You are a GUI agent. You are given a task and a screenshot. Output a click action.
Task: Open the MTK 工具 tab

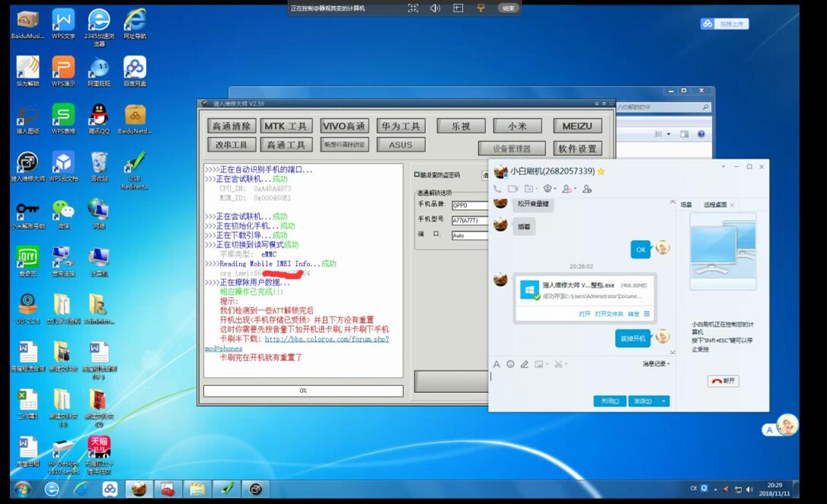286,126
